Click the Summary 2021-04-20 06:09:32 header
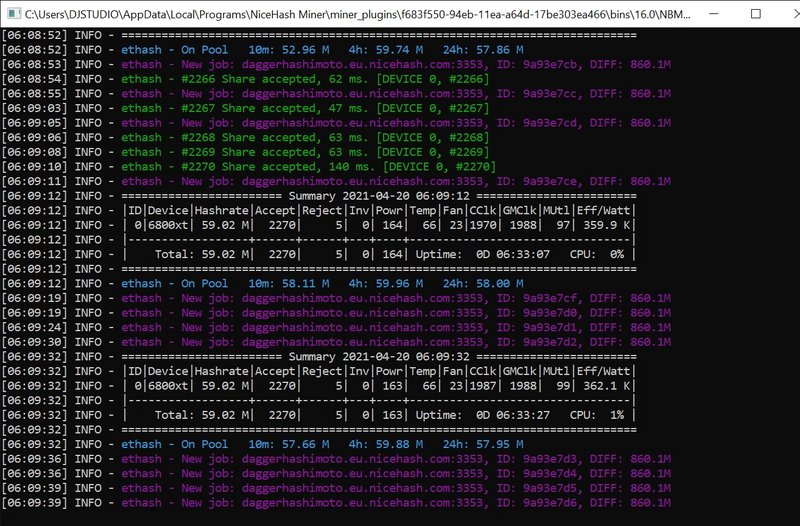The width and height of the screenshot is (800, 526). [x=379, y=357]
